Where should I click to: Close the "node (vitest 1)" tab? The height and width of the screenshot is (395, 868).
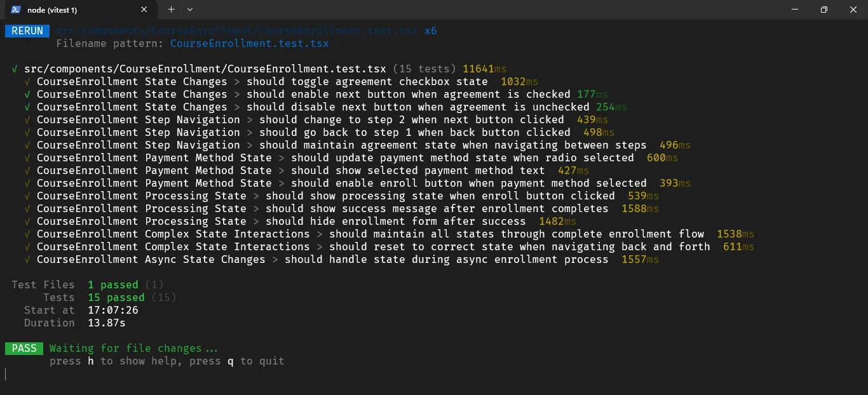[144, 10]
